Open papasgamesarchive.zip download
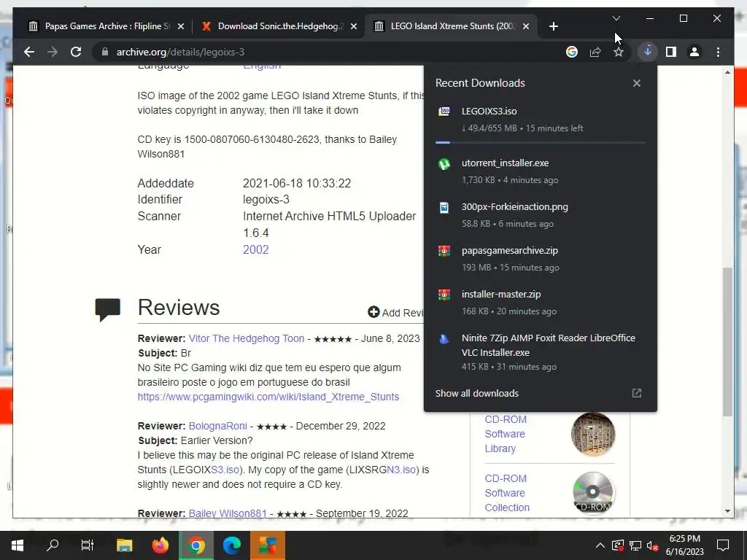The image size is (747, 560). point(541,259)
